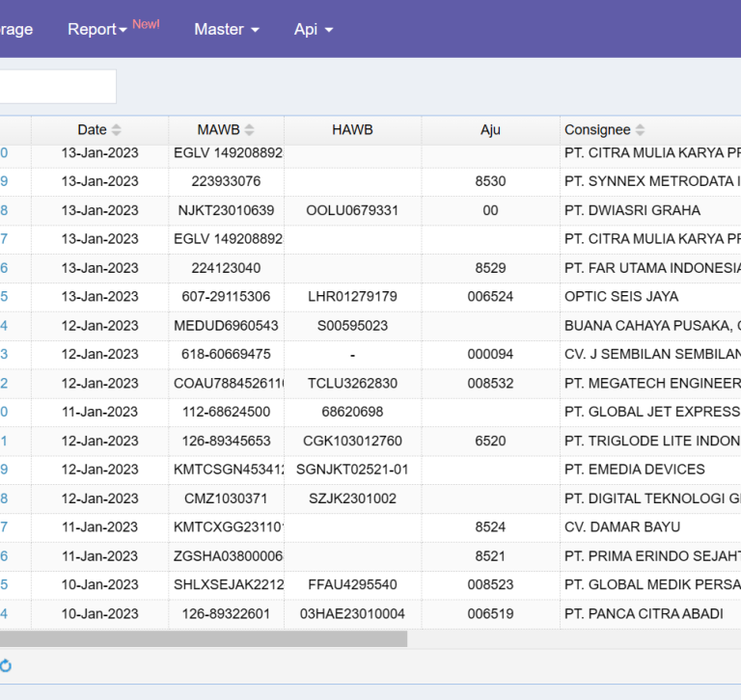This screenshot has width=741, height=700.
Task: Select consignee BUANA CAHAYA PUSAKA
Action: point(652,326)
